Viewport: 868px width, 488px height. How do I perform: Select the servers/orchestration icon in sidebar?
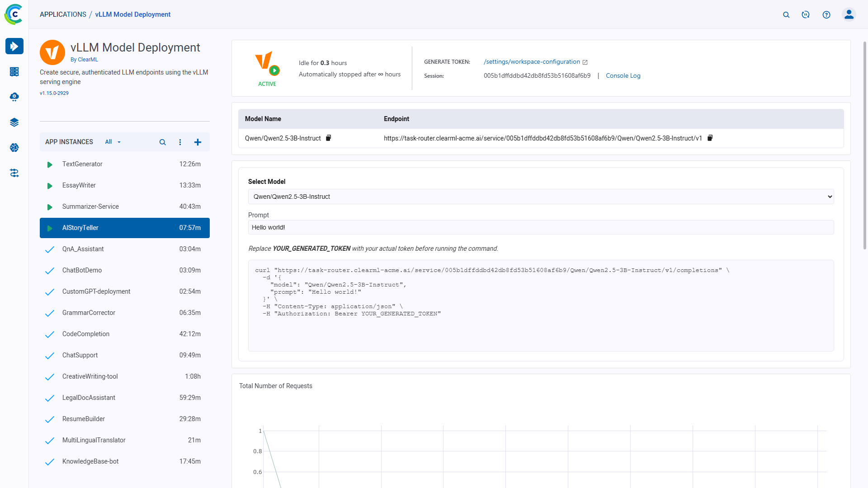(14, 71)
